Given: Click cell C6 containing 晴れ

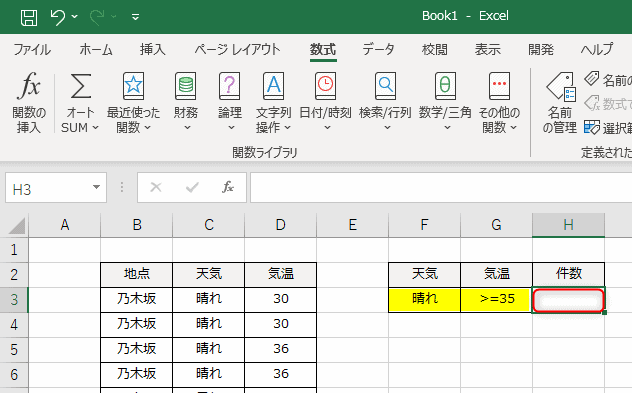Looking at the screenshot, I should [208, 374].
